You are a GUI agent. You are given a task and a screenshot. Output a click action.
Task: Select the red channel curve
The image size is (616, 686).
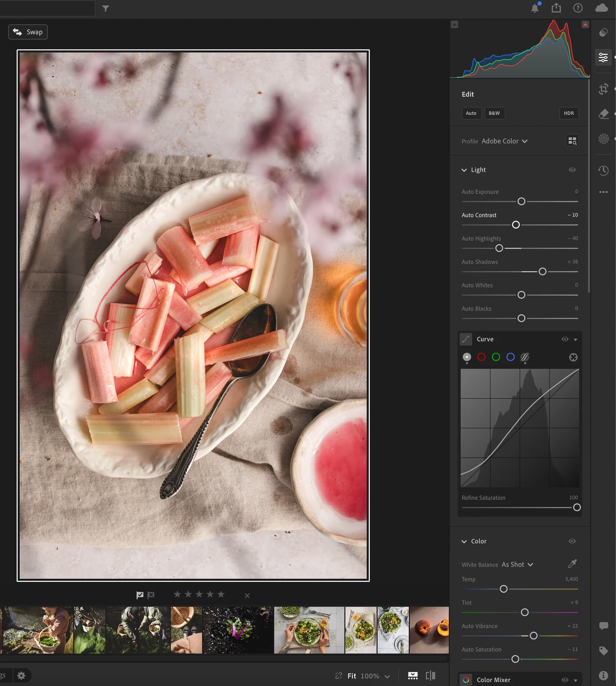point(481,357)
